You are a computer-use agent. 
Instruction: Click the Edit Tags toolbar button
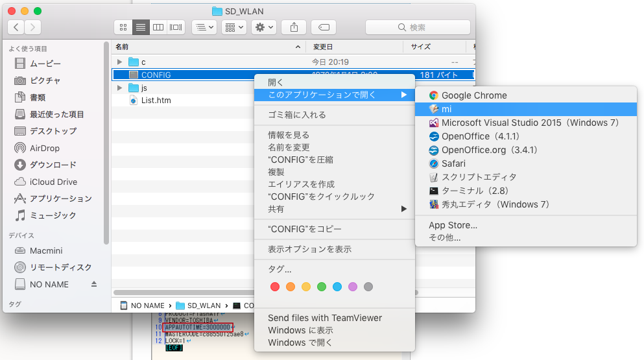click(324, 27)
